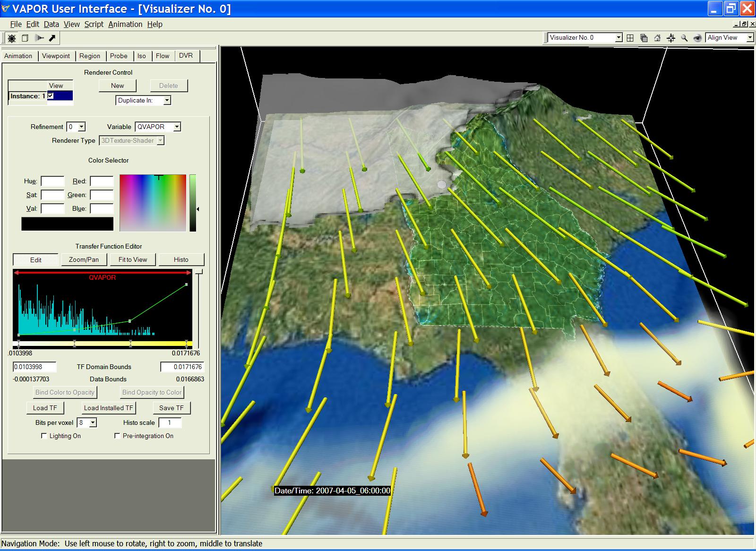This screenshot has height=551, width=756.
Task: Expand the Bits per voxel dropdown
Action: click(x=87, y=422)
